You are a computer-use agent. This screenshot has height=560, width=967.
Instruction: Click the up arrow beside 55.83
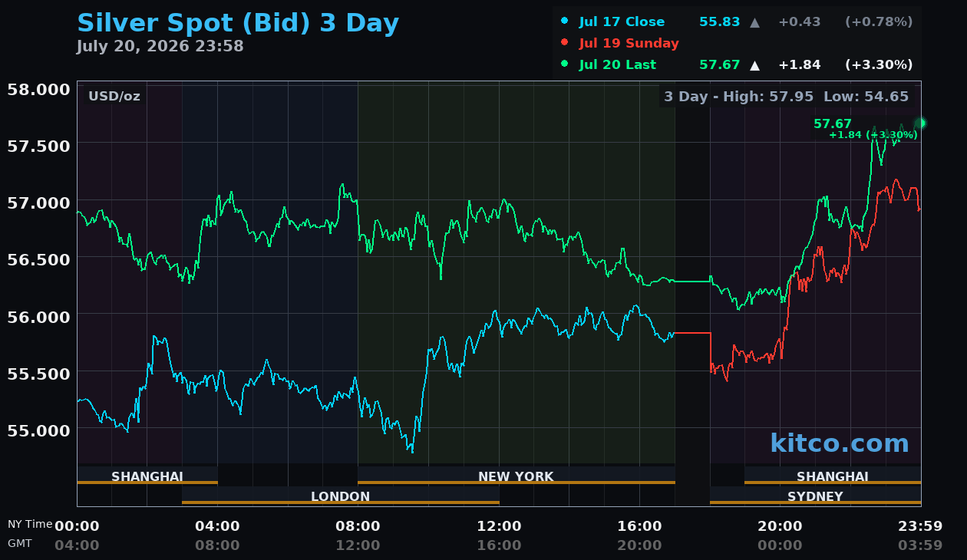[x=754, y=22]
